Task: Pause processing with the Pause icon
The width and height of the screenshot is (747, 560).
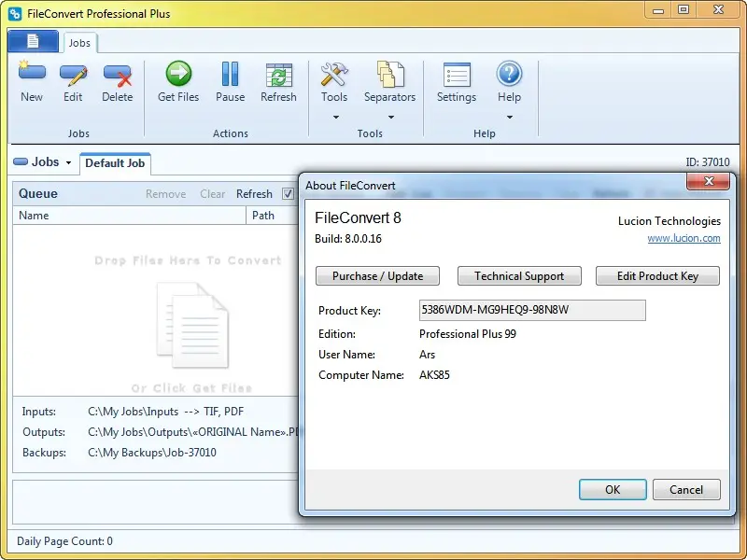Action: (x=230, y=74)
